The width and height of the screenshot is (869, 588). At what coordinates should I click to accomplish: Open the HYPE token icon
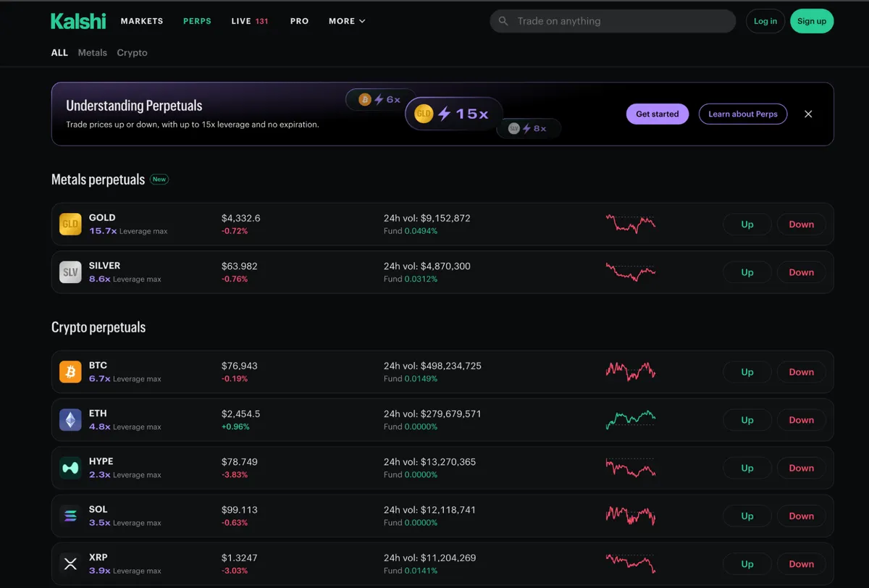pos(70,468)
